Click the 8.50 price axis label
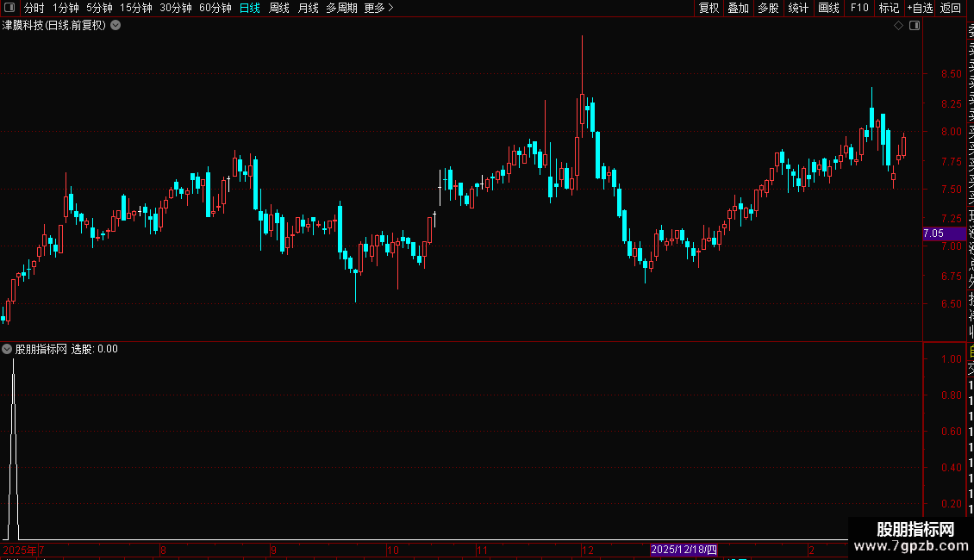The image size is (974, 560). pyautogui.click(x=951, y=74)
